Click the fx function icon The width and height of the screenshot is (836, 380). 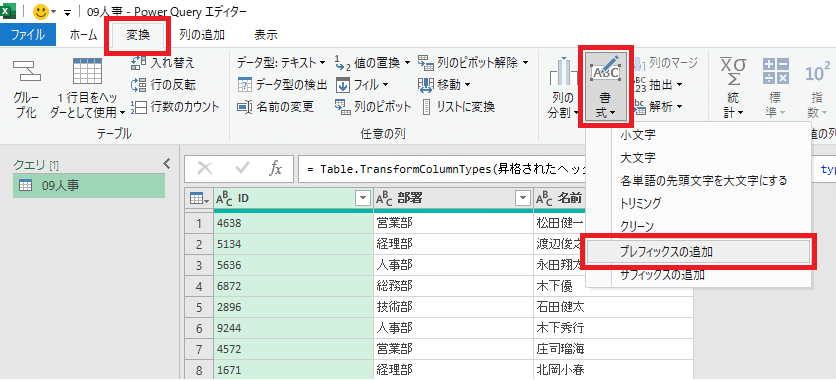(x=275, y=169)
